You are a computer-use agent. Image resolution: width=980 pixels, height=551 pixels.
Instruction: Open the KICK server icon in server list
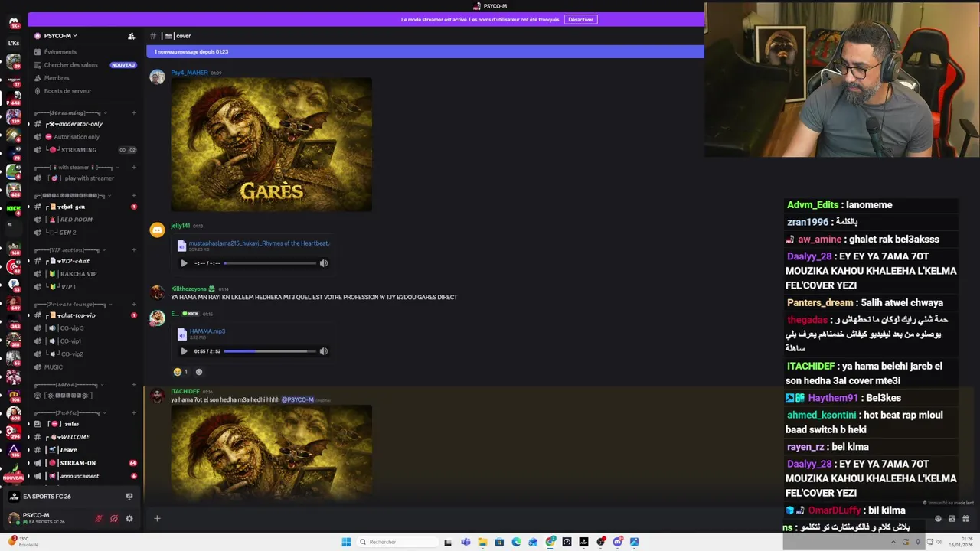click(x=13, y=208)
